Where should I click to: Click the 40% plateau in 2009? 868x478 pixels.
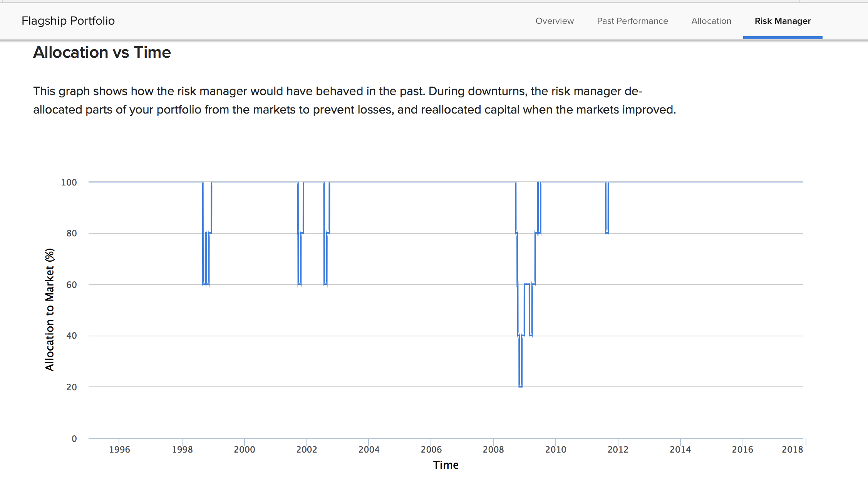tap(531, 336)
